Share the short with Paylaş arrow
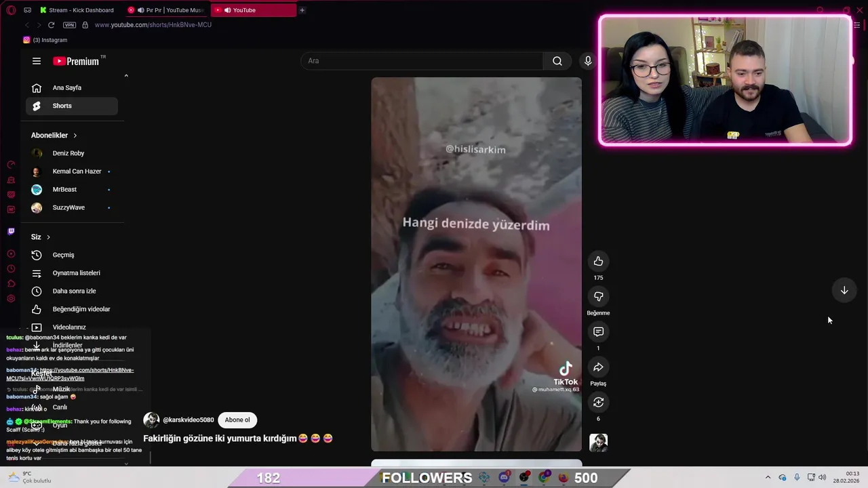Viewport: 868px width, 488px height. 598,367
